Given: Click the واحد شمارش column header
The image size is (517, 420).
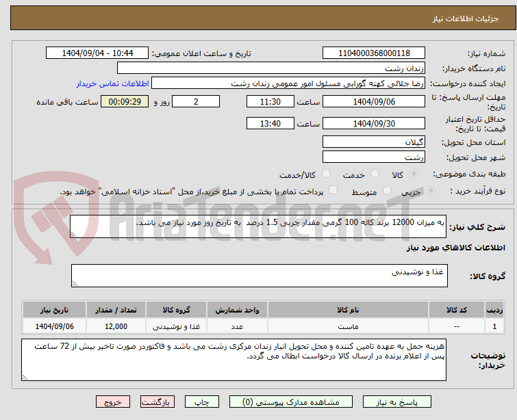Looking at the screenshot, I should [x=237, y=310].
